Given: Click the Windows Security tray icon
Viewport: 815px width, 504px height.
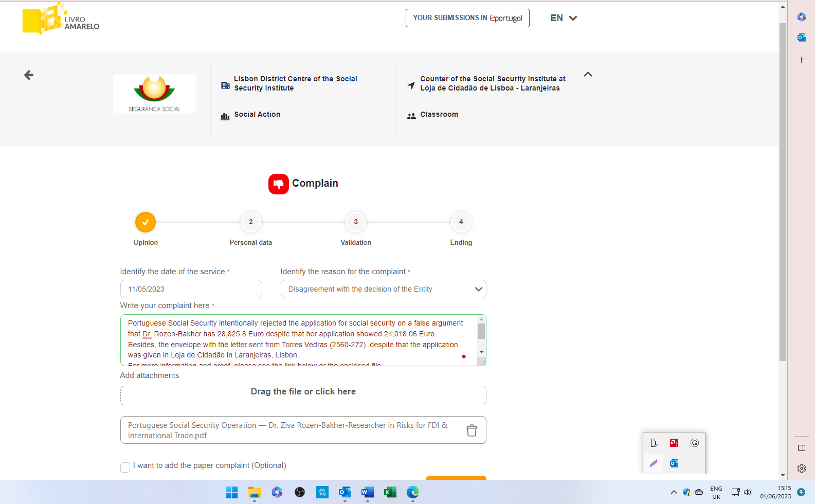Looking at the screenshot, I should [686, 492].
